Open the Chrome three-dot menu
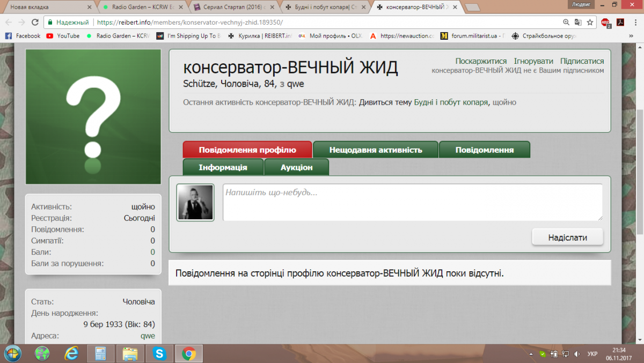Image resolution: width=644 pixels, height=363 pixels. click(635, 23)
